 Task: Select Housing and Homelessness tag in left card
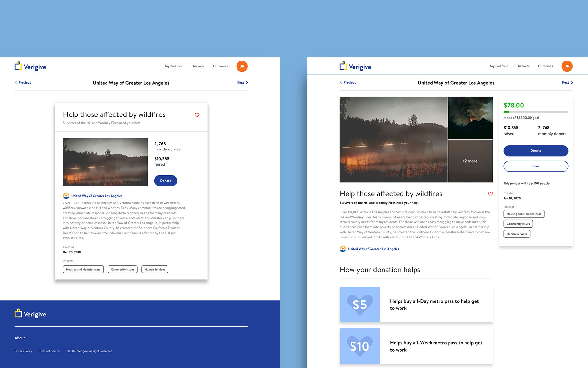[x=83, y=269]
